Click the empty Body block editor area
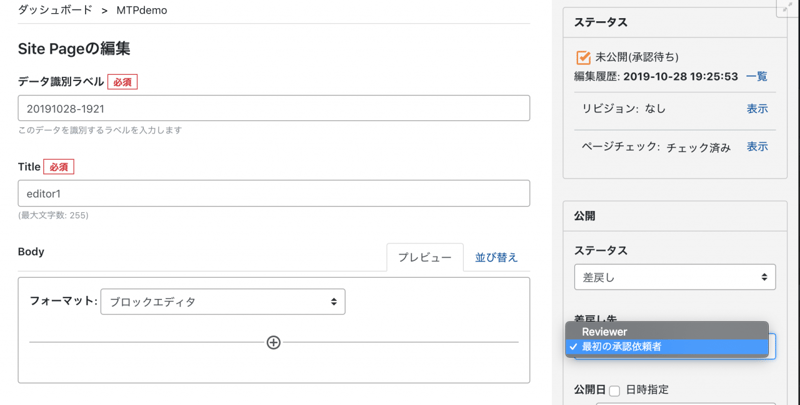Screen dimensions: 800x405 tap(273, 366)
